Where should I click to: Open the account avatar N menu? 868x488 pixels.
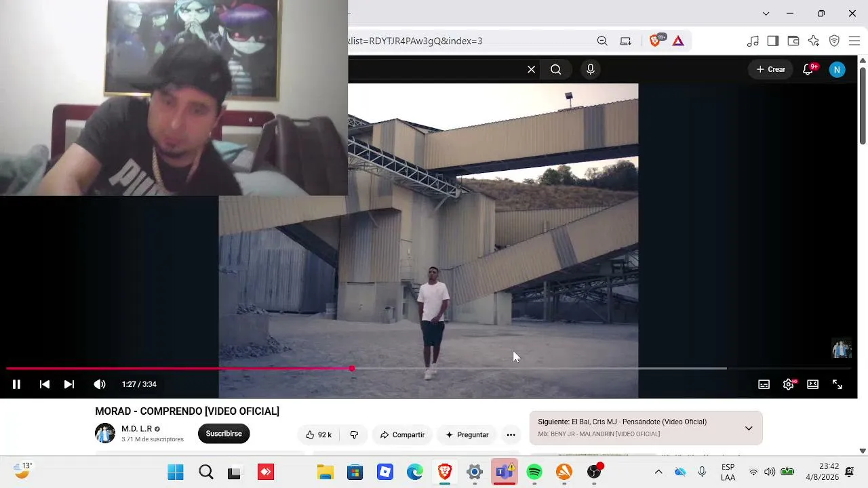(837, 69)
